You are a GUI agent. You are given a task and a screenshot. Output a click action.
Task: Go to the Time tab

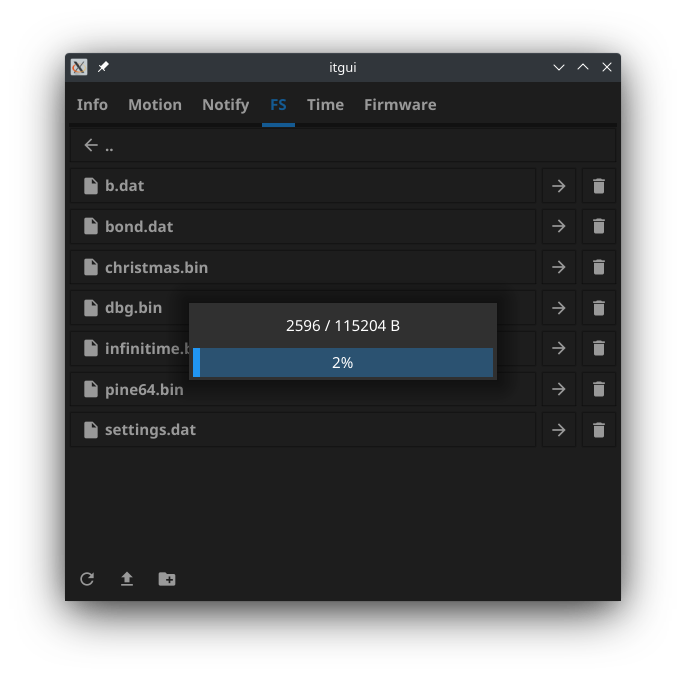point(325,105)
